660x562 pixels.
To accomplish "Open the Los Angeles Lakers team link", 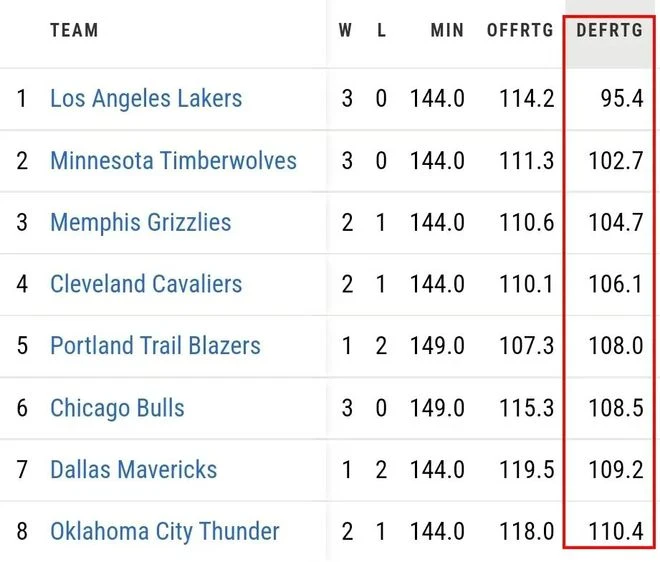I will [x=146, y=99].
